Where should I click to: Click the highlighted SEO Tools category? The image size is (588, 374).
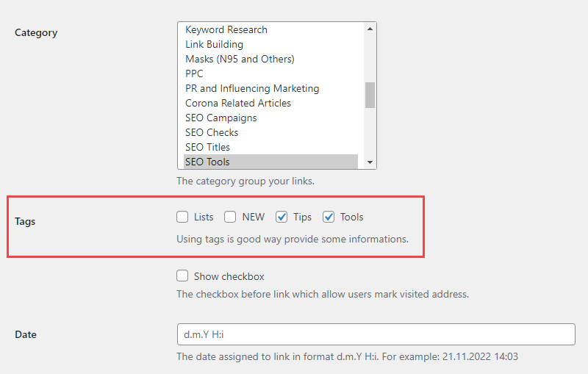pyautogui.click(x=207, y=162)
